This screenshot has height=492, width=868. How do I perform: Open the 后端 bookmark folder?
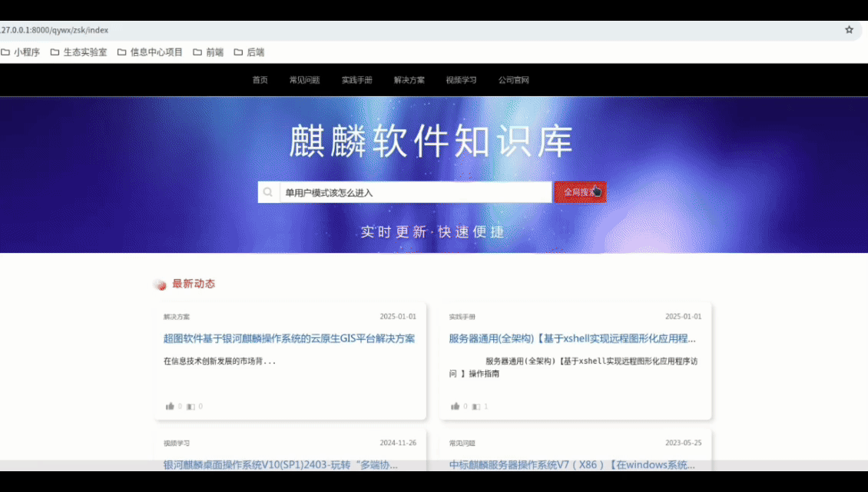(249, 52)
